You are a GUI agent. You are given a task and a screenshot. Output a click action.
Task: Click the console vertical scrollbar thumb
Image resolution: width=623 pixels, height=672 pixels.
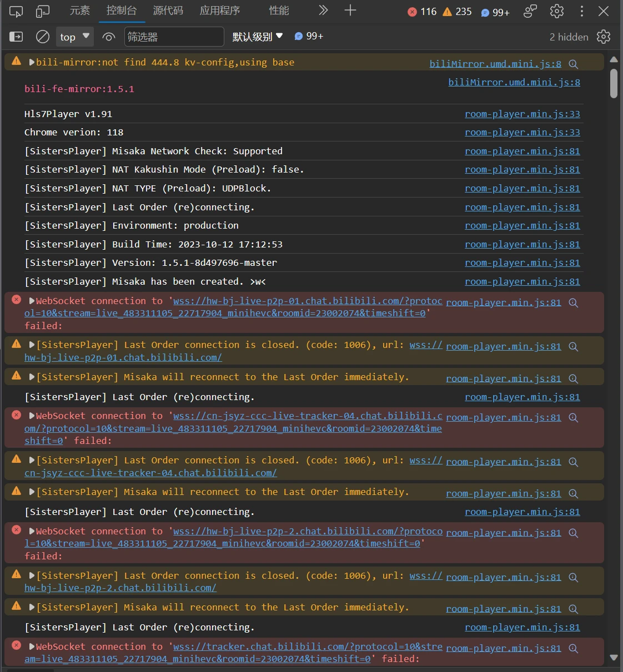pos(614,83)
